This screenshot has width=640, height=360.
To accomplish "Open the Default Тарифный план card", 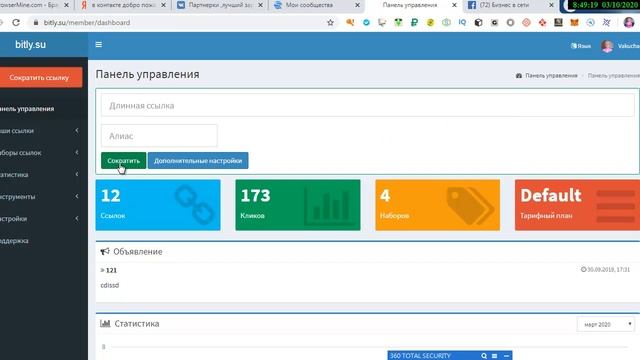I will (577, 205).
